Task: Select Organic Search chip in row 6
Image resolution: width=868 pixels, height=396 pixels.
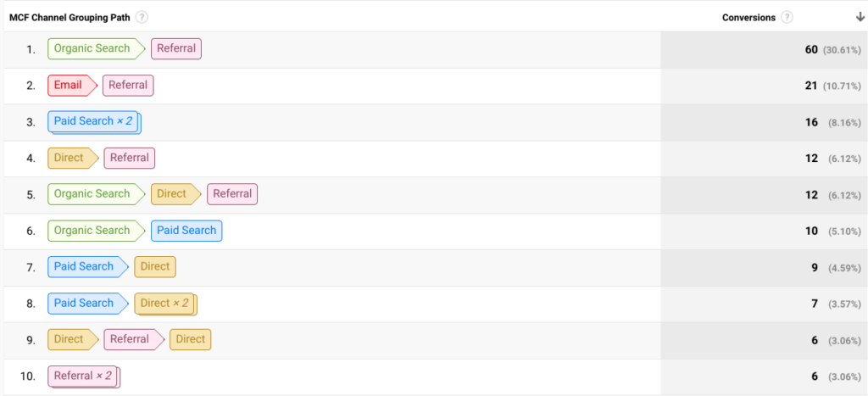Action: [x=97, y=231]
